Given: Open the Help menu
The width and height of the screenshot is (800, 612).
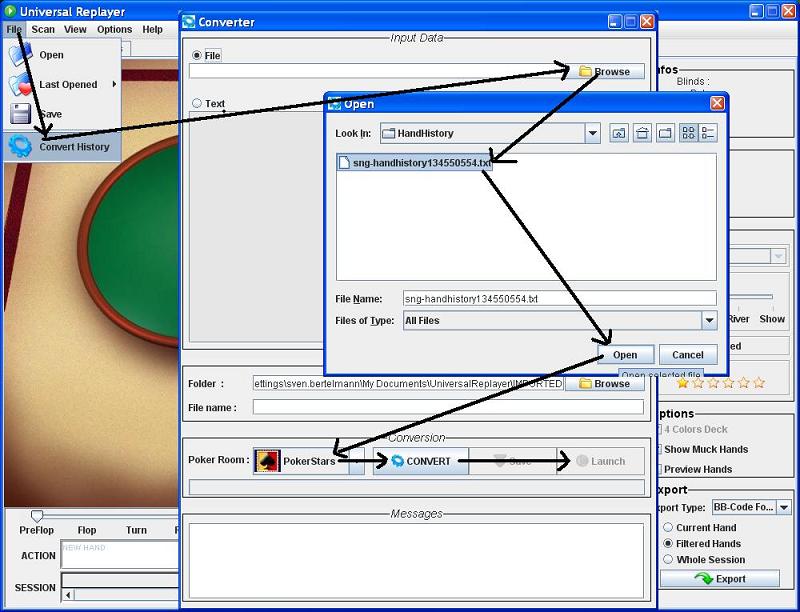Looking at the screenshot, I should click(152, 30).
